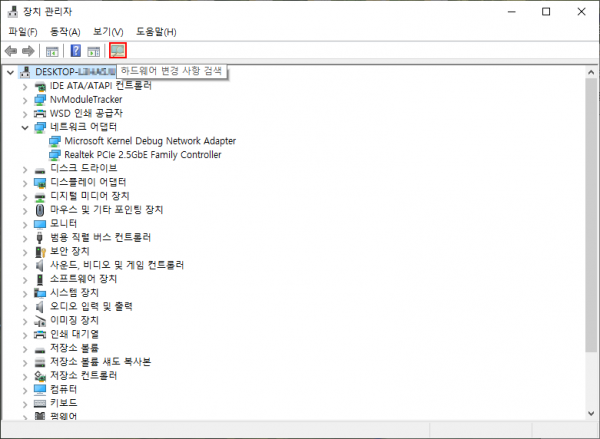The height and width of the screenshot is (439, 600).
Task: Click the Forward arrow in the toolbar
Action: click(x=28, y=51)
